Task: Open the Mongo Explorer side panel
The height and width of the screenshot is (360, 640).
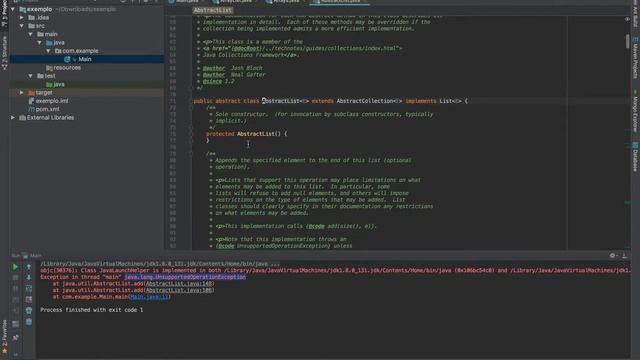Action: [635, 111]
